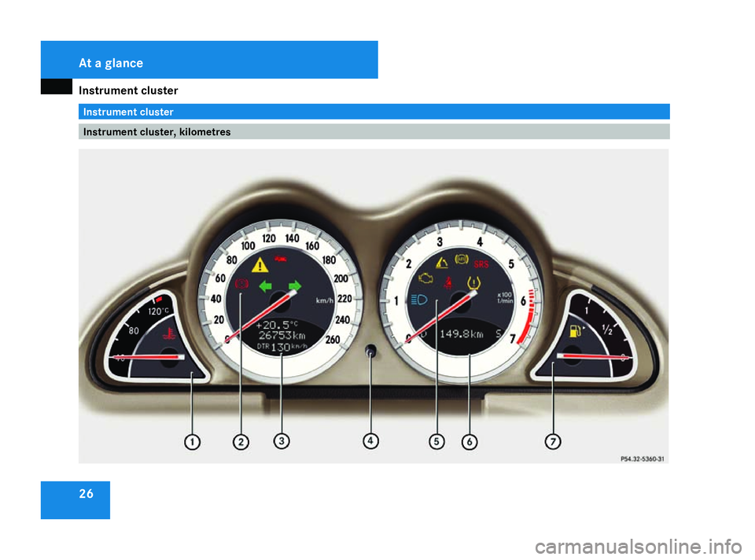Viewport: 755px width, 560px height.
Task: Click the red brake warning lamp in the speedometer
Action: pyautogui.click(x=241, y=284)
